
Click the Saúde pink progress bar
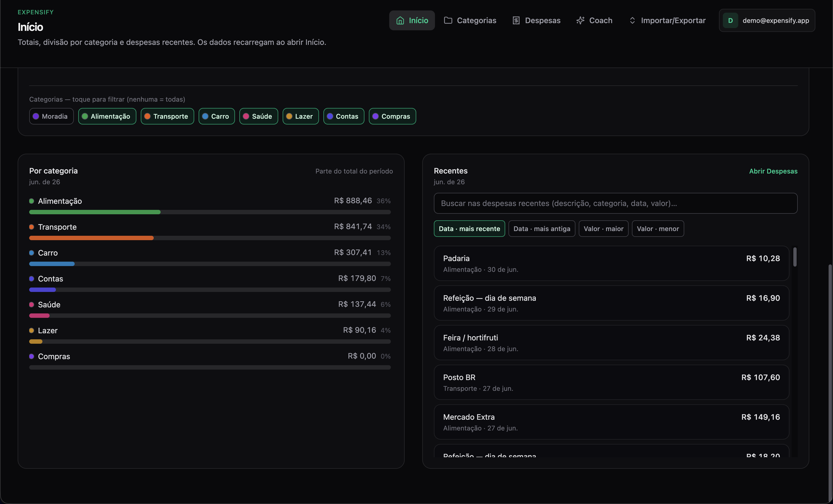point(39,316)
